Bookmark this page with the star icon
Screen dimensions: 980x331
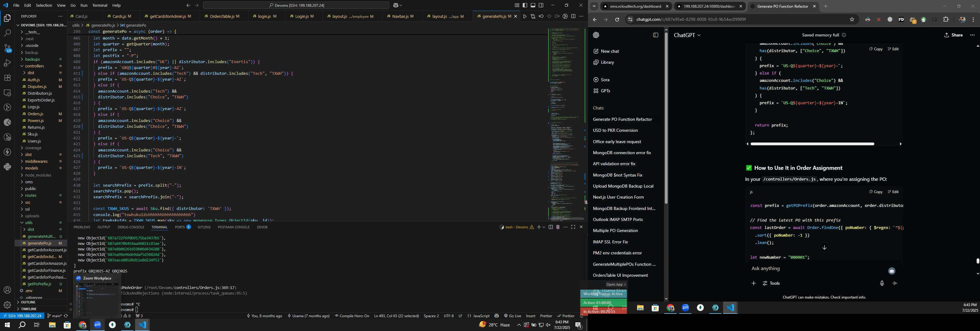[x=852, y=19]
